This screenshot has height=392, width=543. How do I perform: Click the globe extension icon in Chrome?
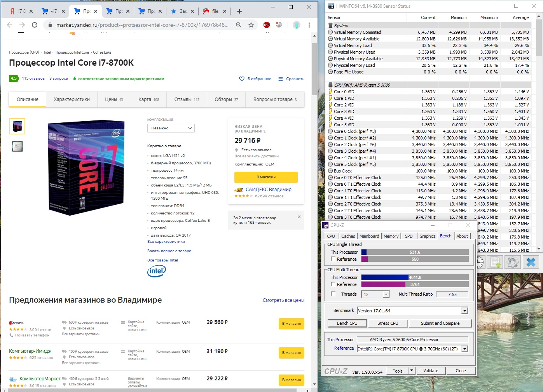click(x=279, y=25)
